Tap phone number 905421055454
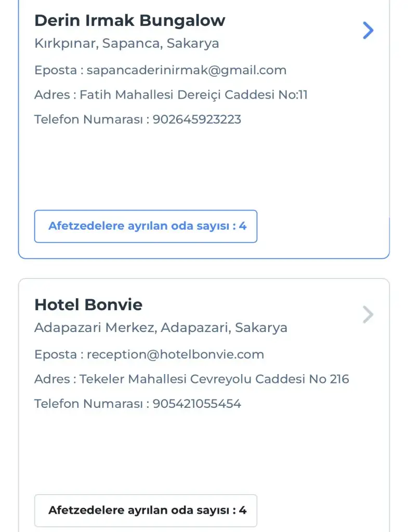408x532 pixels. click(197, 404)
